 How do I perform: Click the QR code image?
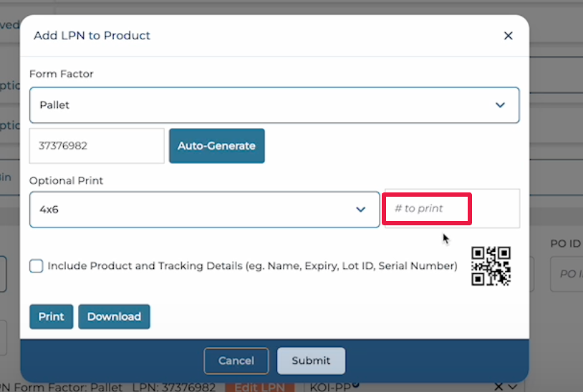(491, 266)
